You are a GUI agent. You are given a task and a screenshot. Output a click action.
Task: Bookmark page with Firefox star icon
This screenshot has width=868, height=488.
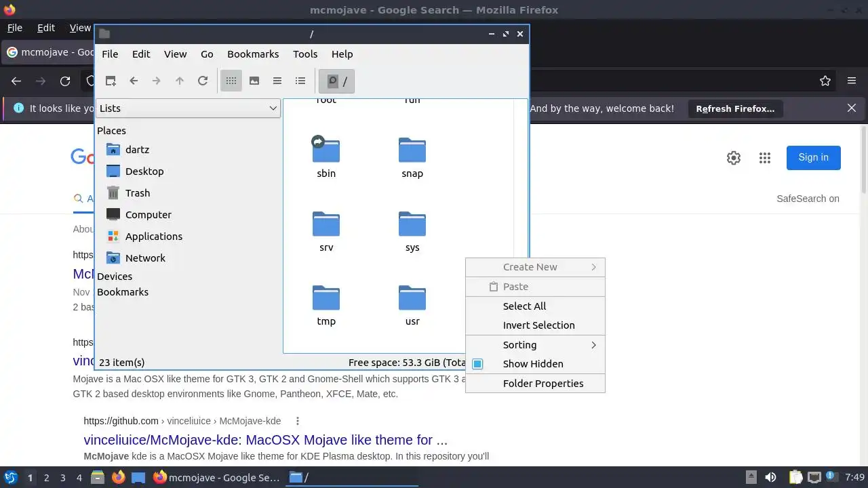pyautogui.click(x=825, y=81)
